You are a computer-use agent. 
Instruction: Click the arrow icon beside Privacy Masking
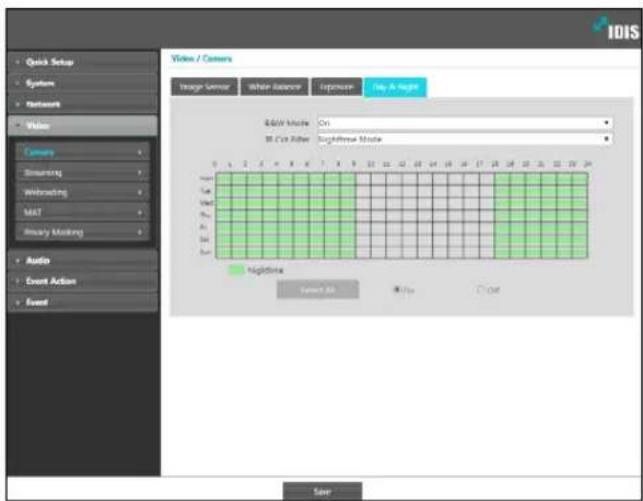pos(140,232)
